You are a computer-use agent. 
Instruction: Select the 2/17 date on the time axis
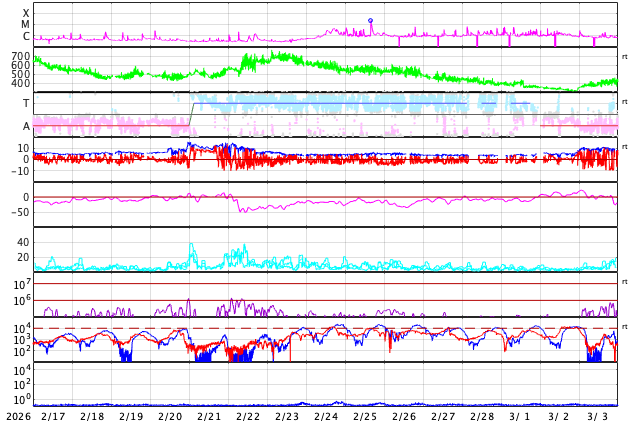53,416
